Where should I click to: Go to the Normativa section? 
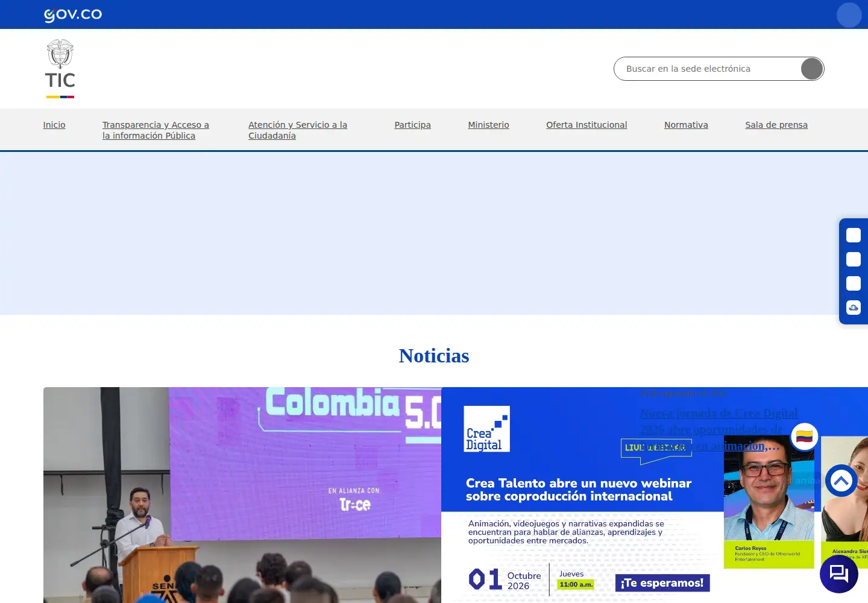coord(686,125)
